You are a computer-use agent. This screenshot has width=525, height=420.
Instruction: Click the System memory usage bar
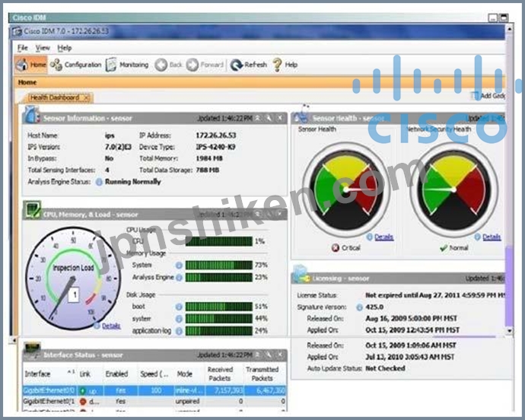click(x=219, y=266)
